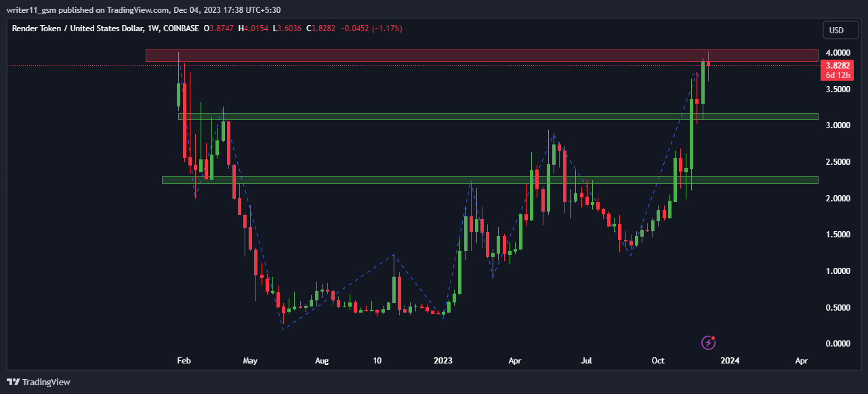Click the 3.0000 price axis label
This screenshot has width=868, height=394.
click(x=838, y=126)
